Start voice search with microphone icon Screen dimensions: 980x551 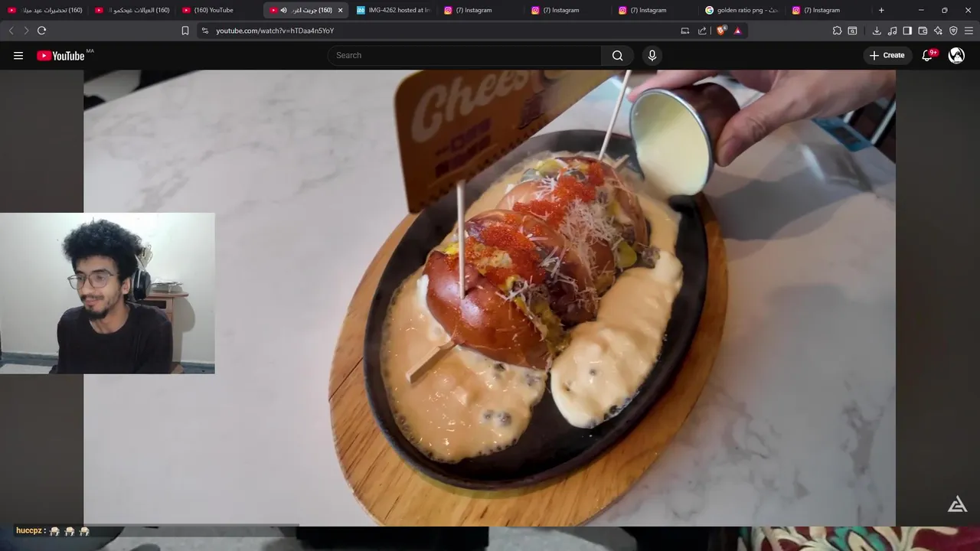pyautogui.click(x=652, y=55)
